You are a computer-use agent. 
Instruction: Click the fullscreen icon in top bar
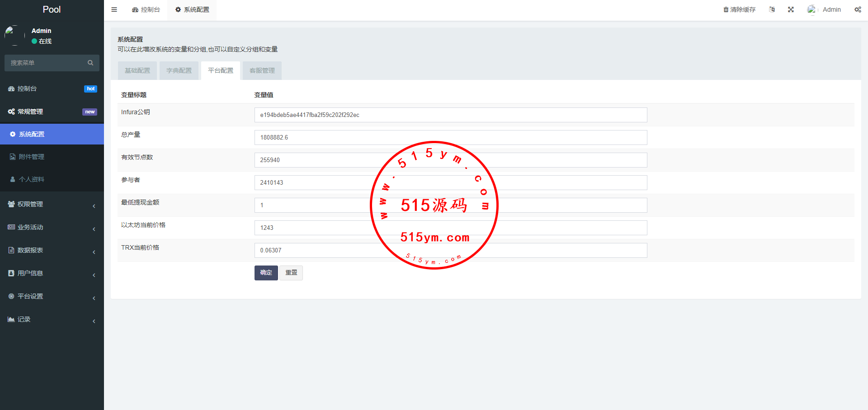pos(791,9)
